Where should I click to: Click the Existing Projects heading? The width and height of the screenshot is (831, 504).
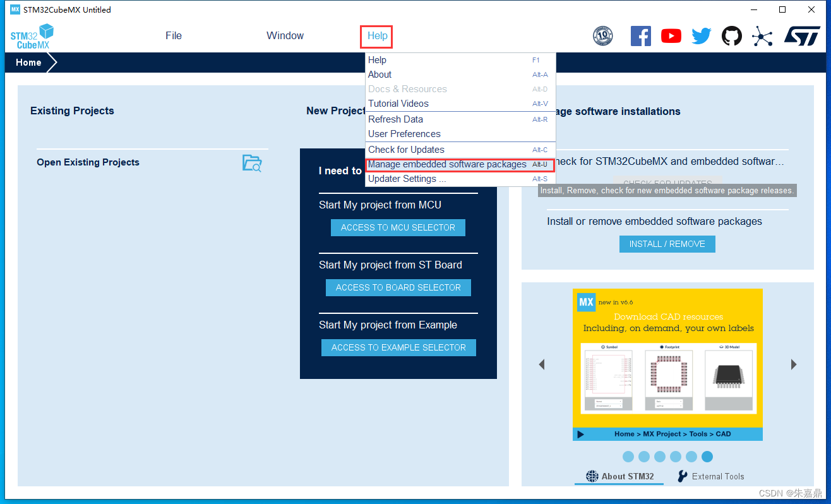[x=72, y=111]
